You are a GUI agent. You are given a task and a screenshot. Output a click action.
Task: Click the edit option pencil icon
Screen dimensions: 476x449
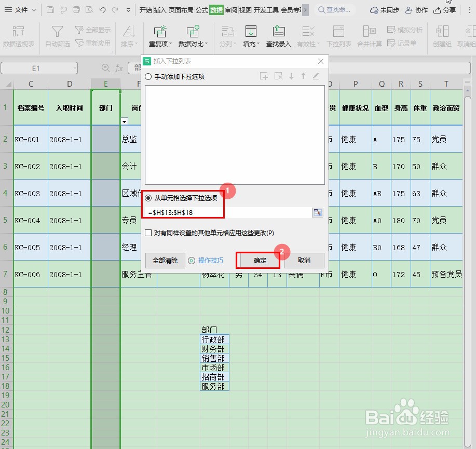(316, 76)
